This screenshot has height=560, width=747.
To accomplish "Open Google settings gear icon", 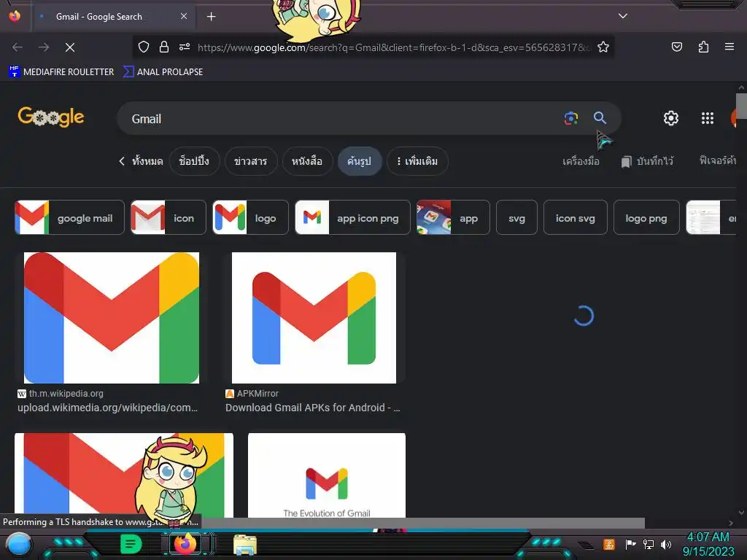I will [671, 118].
